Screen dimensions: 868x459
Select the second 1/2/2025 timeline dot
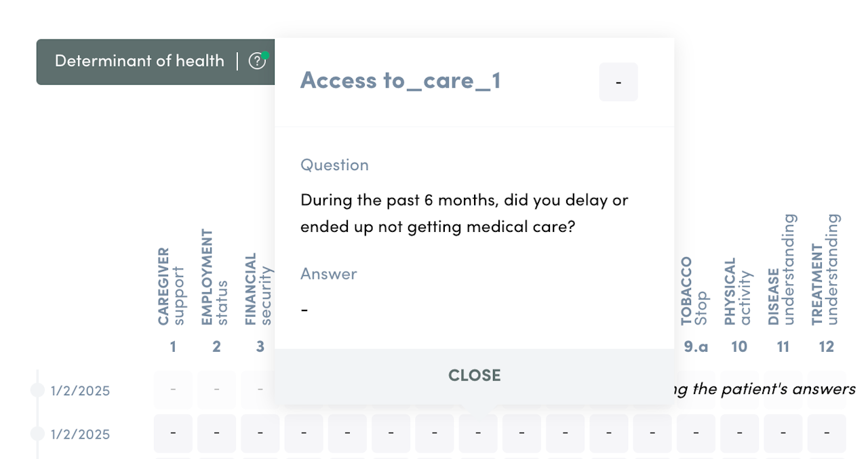[x=37, y=433]
